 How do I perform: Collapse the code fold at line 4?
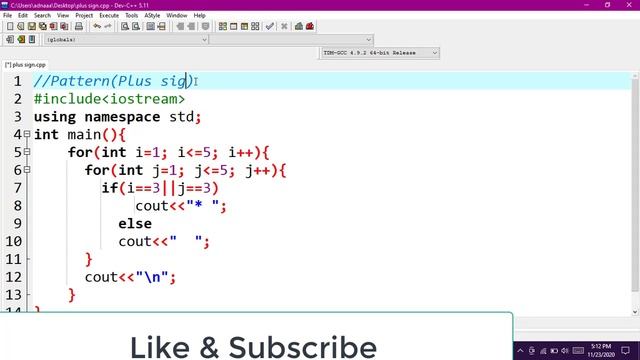click(x=27, y=134)
